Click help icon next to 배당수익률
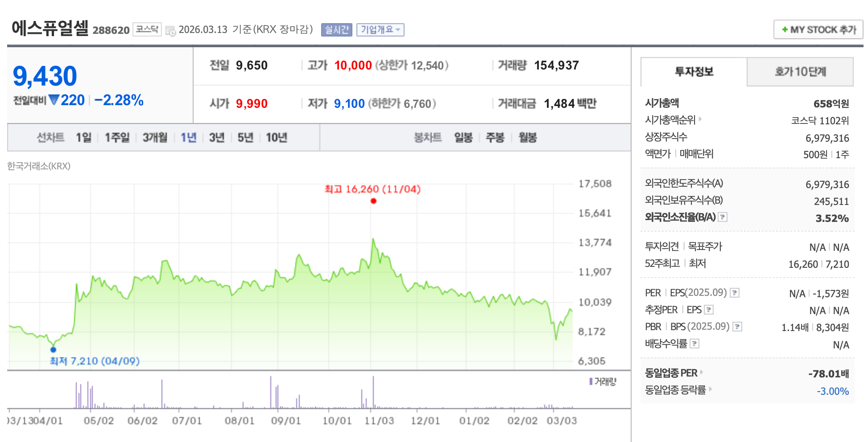868x442 pixels. pyautogui.click(x=694, y=344)
